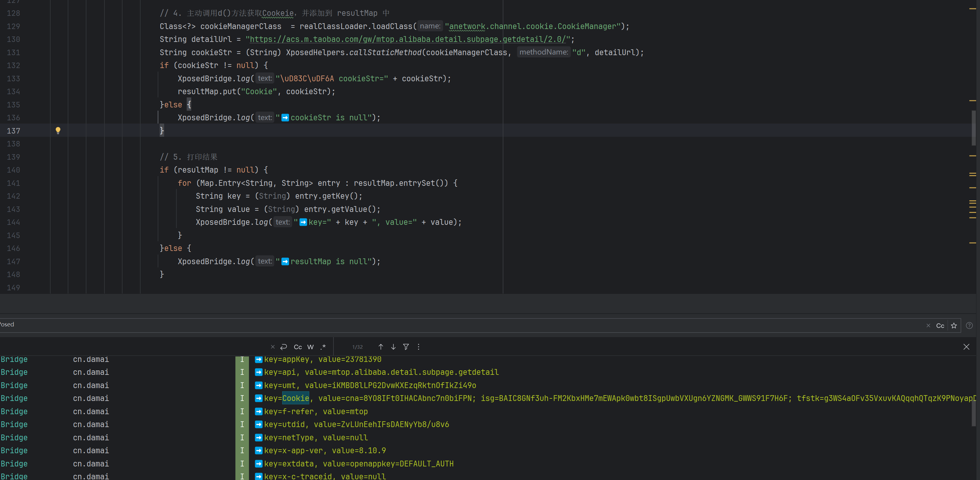This screenshot has height=480, width=980.
Task: Click the intention lightbulb on line 137
Action: point(58,131)
